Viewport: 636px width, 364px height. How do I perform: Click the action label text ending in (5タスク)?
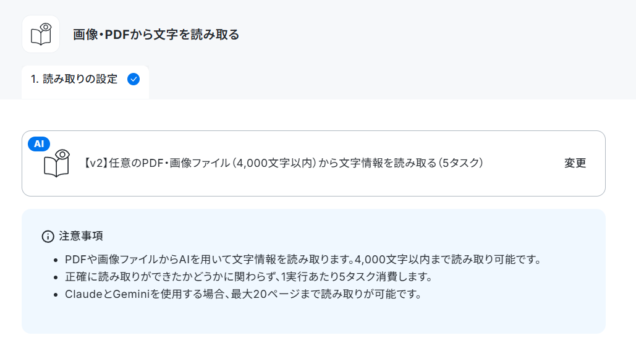[x=283, y=163]
